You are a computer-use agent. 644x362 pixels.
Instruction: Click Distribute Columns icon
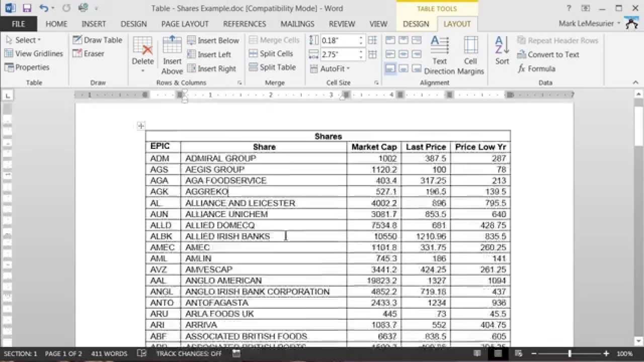(372, 54)
